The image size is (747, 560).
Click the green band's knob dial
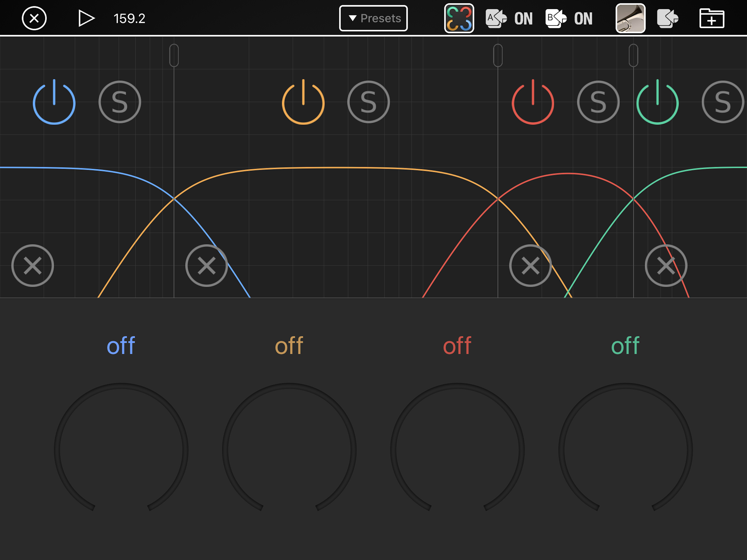pos(625,449)
